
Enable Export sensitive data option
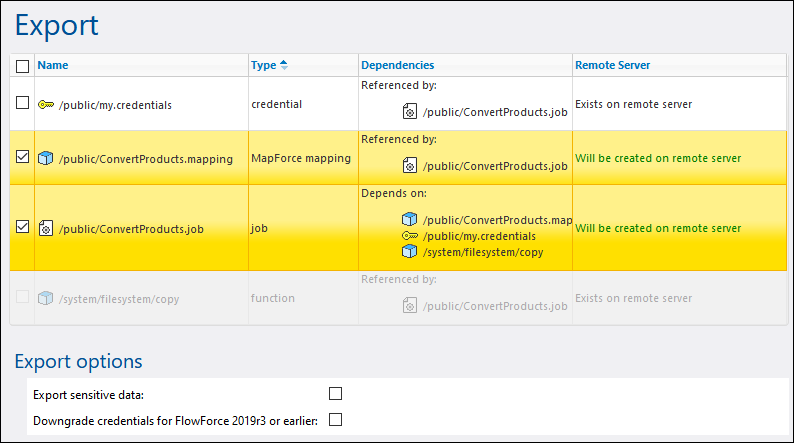click(x=336, y=393)
